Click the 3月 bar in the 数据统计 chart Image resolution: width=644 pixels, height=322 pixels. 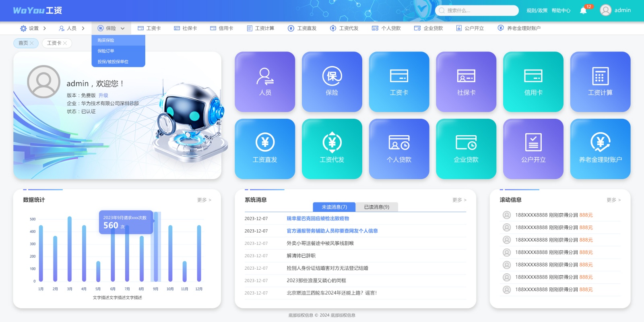70,249
